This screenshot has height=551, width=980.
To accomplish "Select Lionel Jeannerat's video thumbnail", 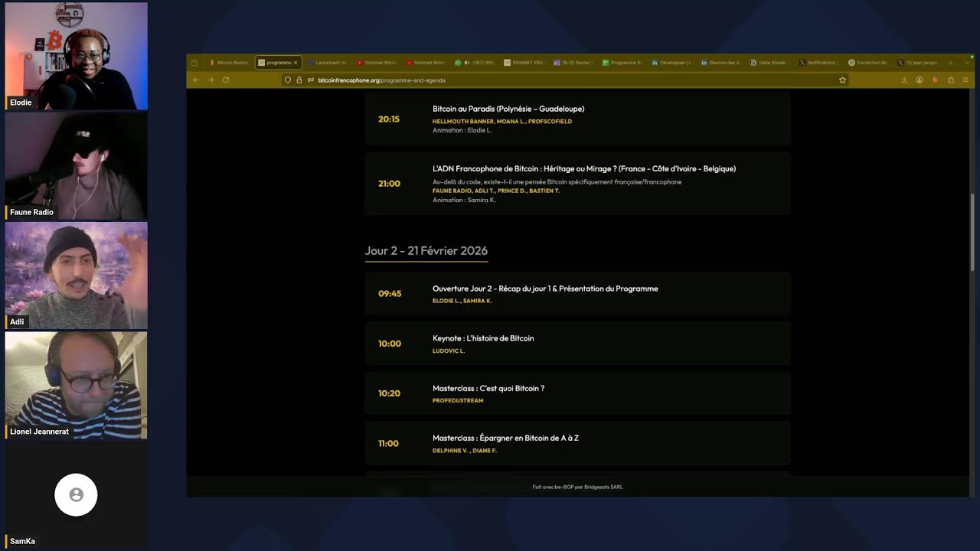I will (x=76, y=385).
